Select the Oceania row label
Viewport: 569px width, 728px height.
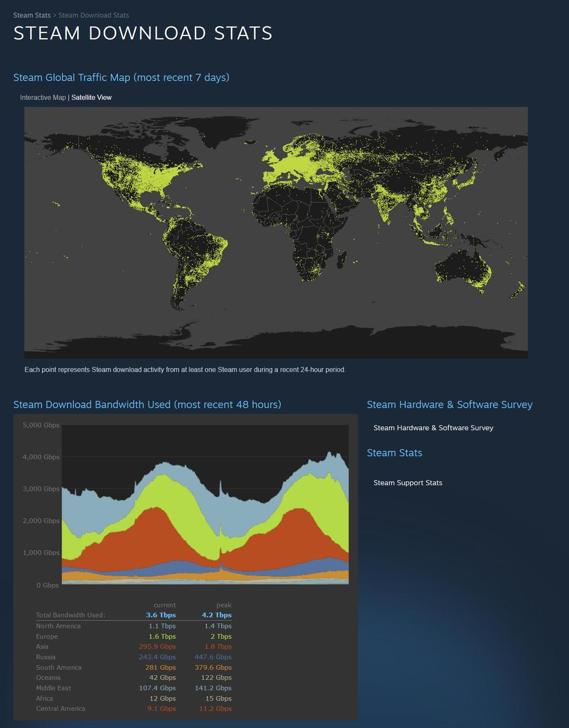pyautogui.click(x=48, y=677)
